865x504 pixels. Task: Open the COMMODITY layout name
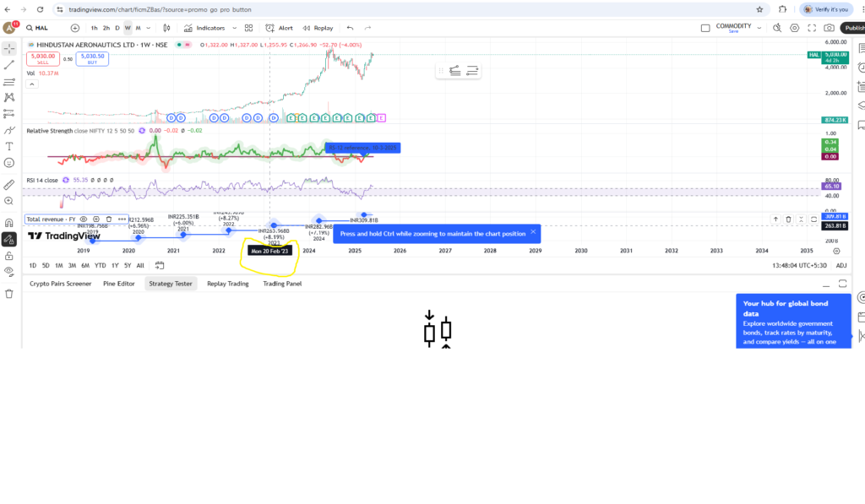733,28
